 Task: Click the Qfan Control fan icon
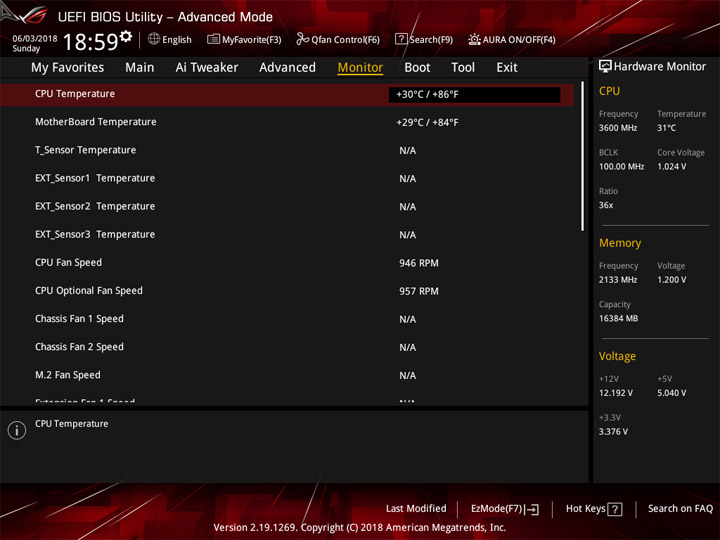tap(303, 39)
